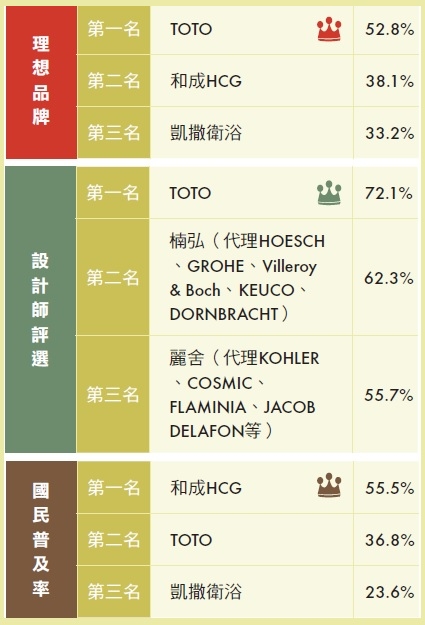This screenshot has width=425, height=625.
Task: Click the 62.3% percentage value
Action: tap(389, 278)
